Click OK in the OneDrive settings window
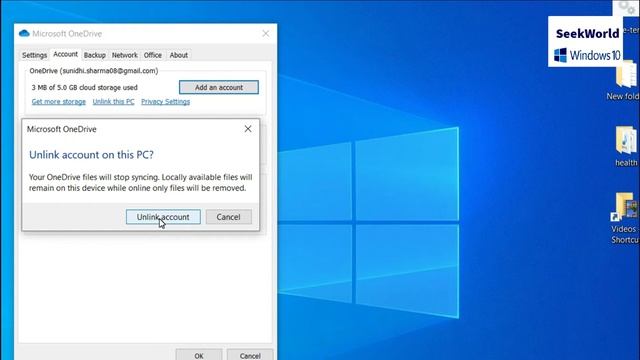Screen dimensions: 640x360 coord(199,355)
